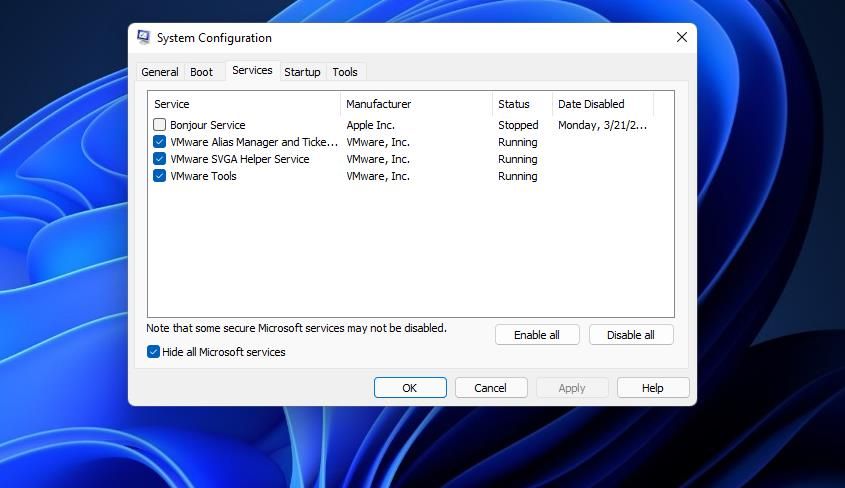Click Running status of VMware Alias Manager row

coord(517,142)
